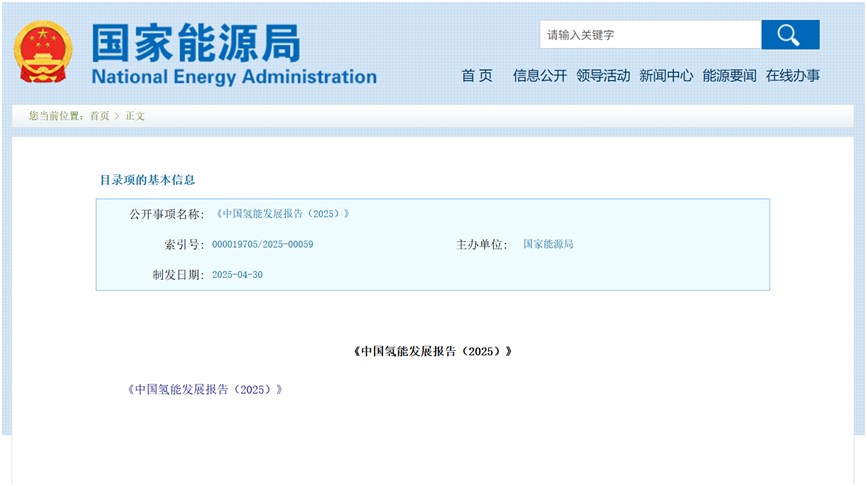867x486 pixels.
Task: Click the bold centered article title
Action: point(433,352)
